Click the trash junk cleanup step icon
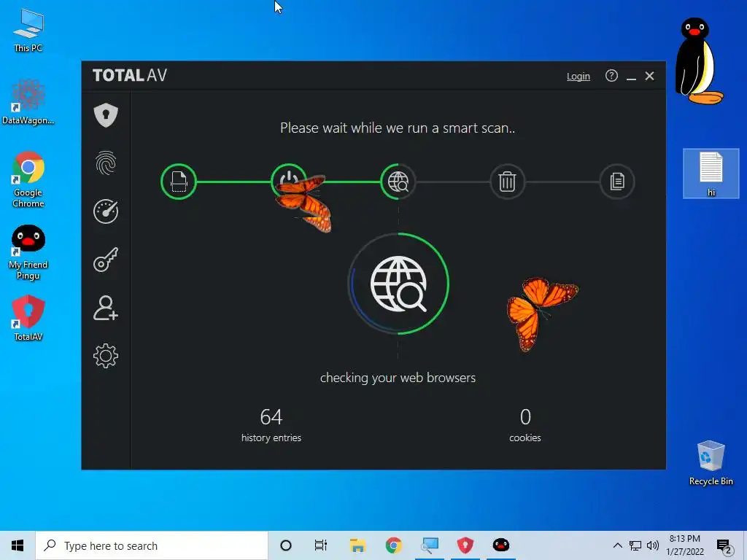The image size is (747, 560). click(x=508, y=182)
